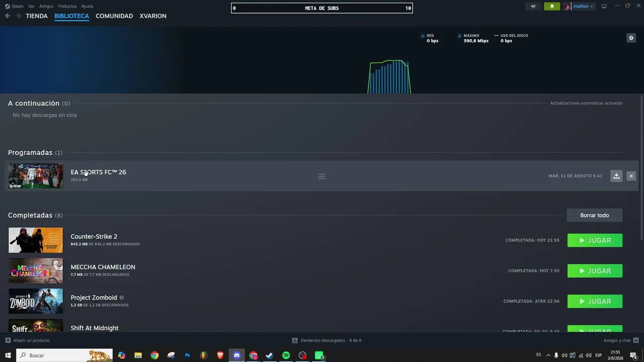This screenshot has width=644, height=362.
Task: Remove EA SPORTS FC 26 from scheduled downloads
Action: [x=631, y=175]
